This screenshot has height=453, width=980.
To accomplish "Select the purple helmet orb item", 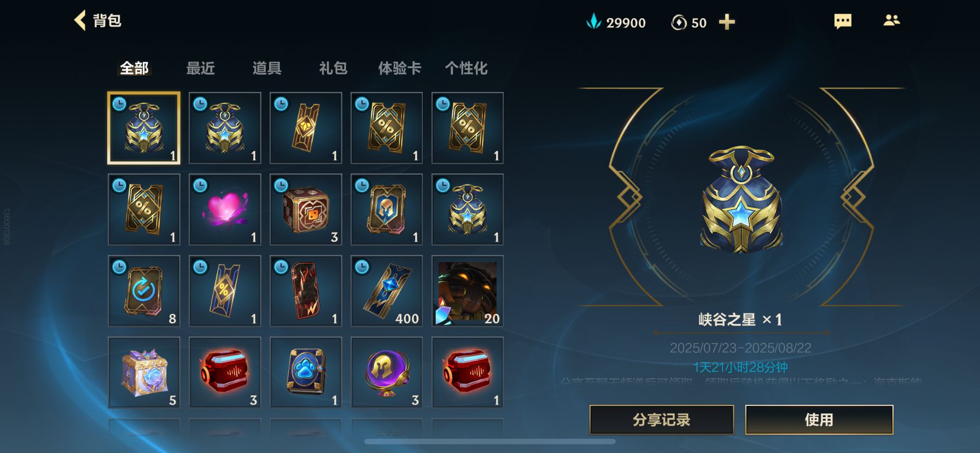I will point(387,373).
